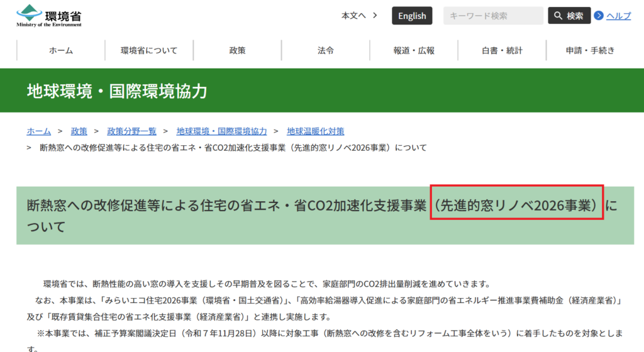Screen dimensions: 644x352
Task: Focus the キーワード検索 input field
Action: [492, 16]
